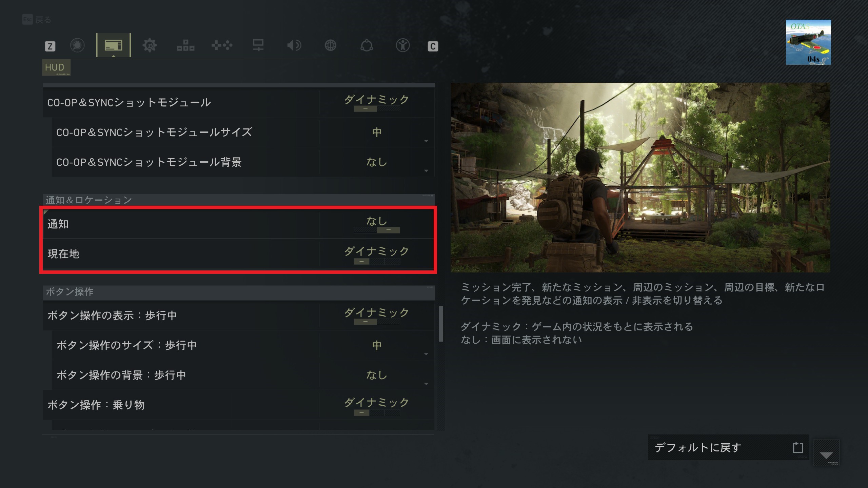Click the Esc 戻る back button
This screenshot has width=868, height=488.
pyautogui.click(x=37, y=20)
